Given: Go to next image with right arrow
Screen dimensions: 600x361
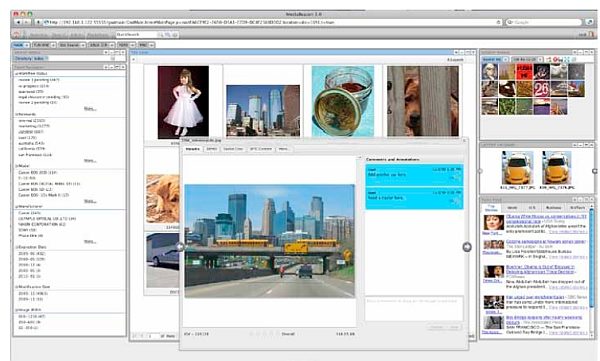Looking at the screenshot, I should pos(467,247).
